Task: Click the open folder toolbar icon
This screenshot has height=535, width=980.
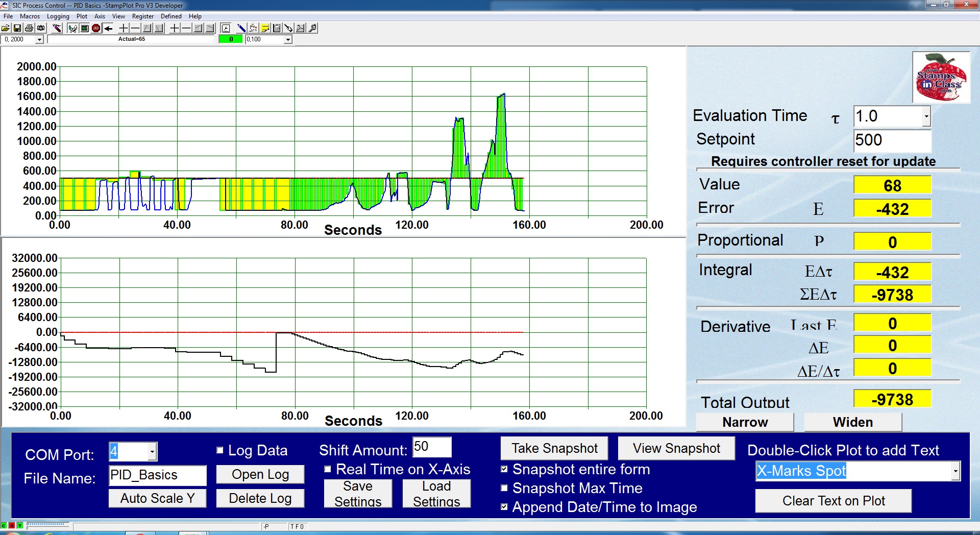Action: [6, 28]
